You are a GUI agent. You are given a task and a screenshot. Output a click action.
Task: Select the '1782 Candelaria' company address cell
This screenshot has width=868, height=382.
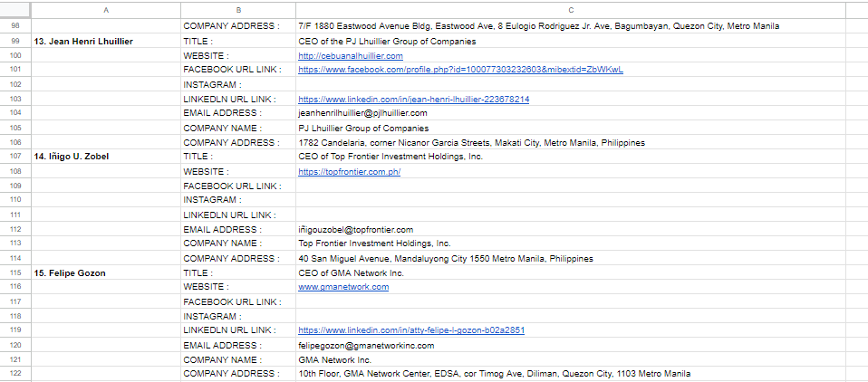571,143
